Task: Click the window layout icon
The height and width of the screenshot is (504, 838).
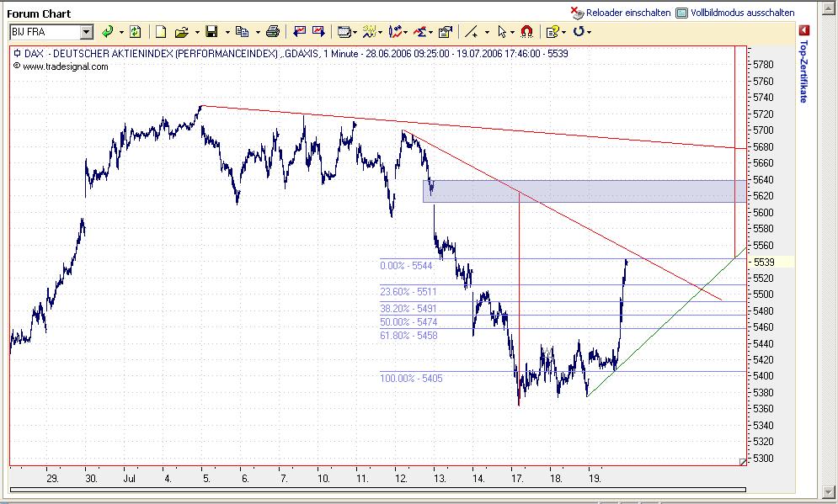Action: coord(344,32)
